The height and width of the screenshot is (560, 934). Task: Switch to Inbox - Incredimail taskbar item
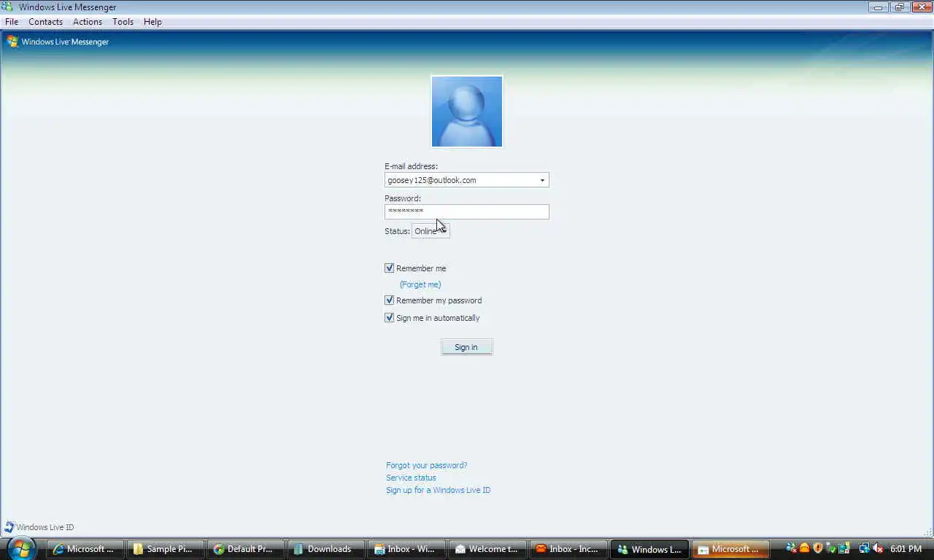coord(568,549)
